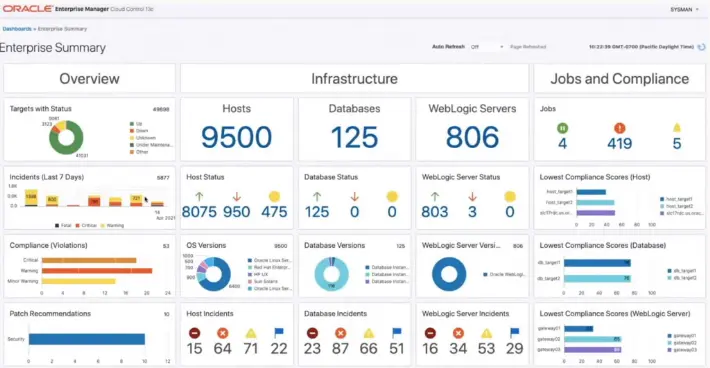The height and width of the screenshot is (368, 710).
Task: Click the 475 unknown hosts count
Action: pyautogui.click(x=274, y=212)
